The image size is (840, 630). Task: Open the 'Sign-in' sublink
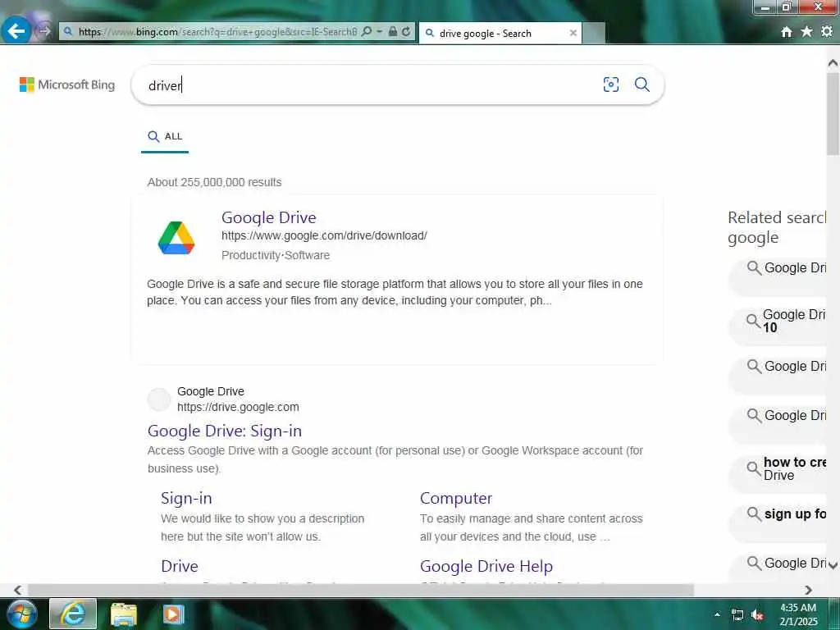point(186,498)
